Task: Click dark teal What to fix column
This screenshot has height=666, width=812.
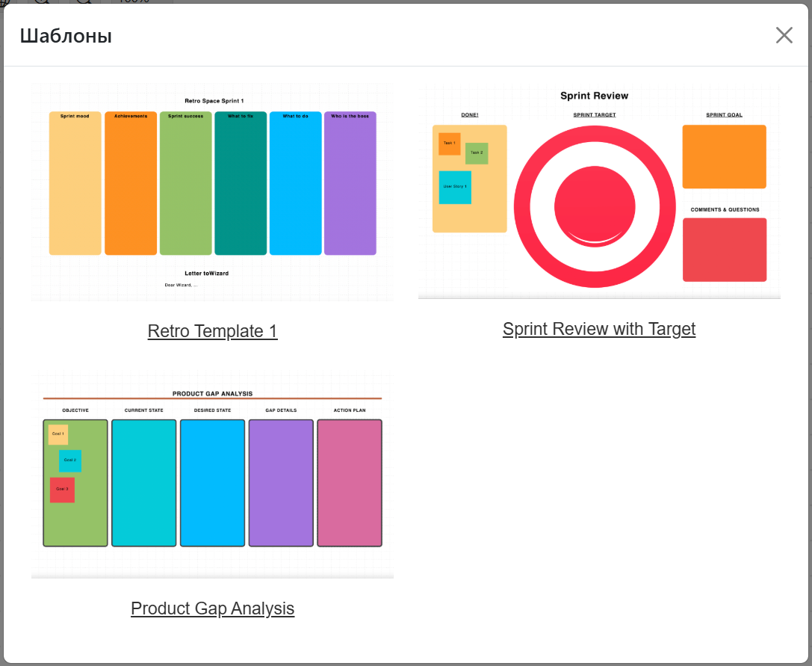Action: 241,187
